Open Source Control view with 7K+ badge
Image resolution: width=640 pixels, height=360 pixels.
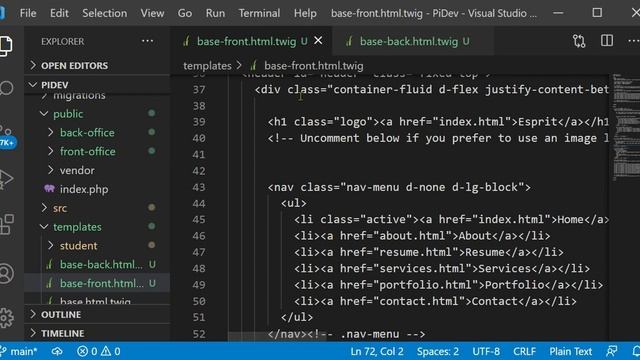tap(7, 136)
